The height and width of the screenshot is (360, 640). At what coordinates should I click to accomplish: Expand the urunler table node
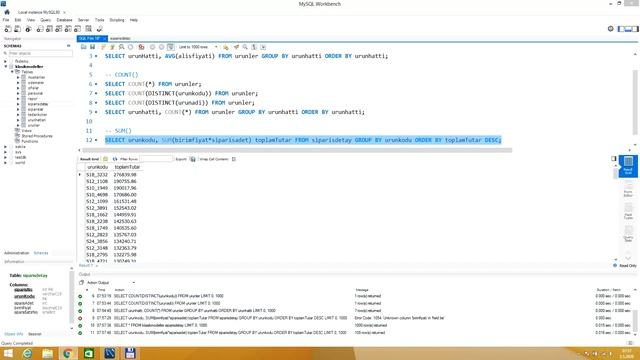(x=18, y=125)
